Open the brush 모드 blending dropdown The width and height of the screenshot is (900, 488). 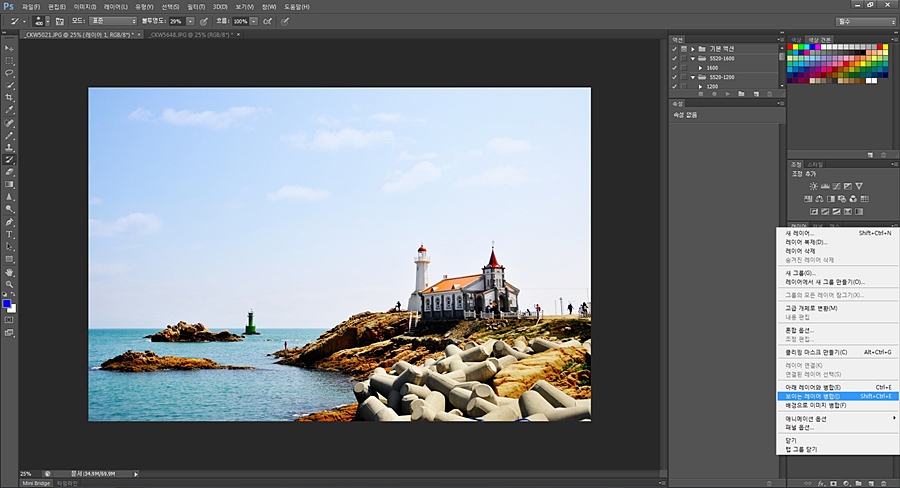point(112,20)
